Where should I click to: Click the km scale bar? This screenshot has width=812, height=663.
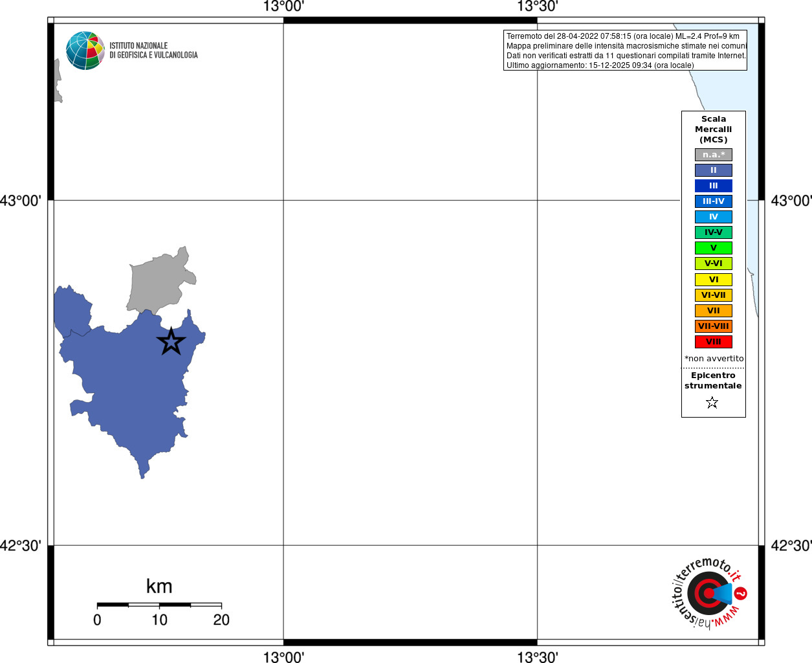pyautogui.click(x=159, y=605)
